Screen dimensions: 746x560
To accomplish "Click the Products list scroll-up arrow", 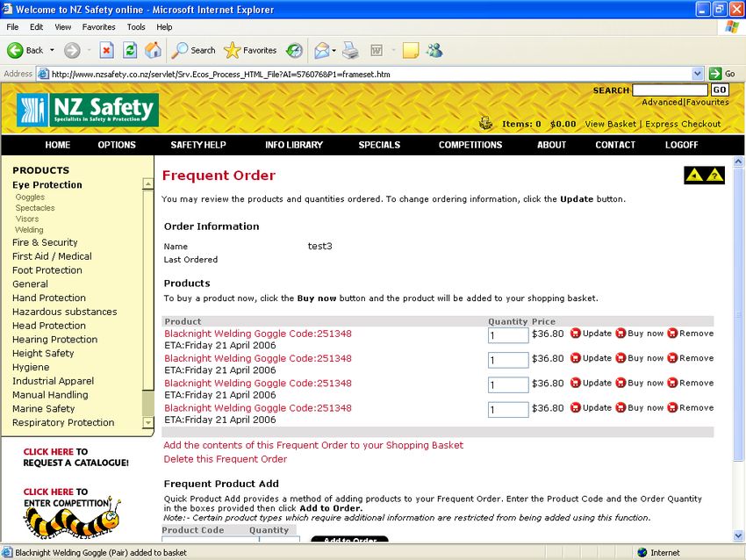I will [148, 183].
